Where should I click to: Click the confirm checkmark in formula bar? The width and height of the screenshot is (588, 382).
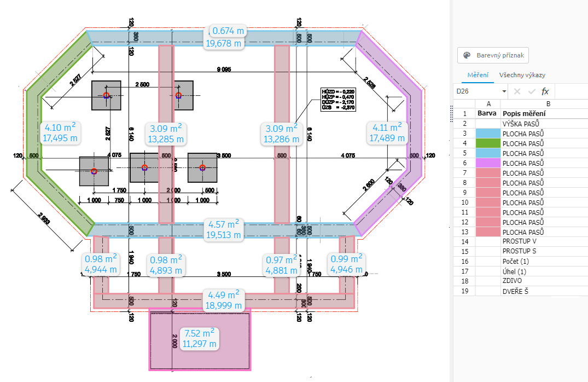pos(531,91)
